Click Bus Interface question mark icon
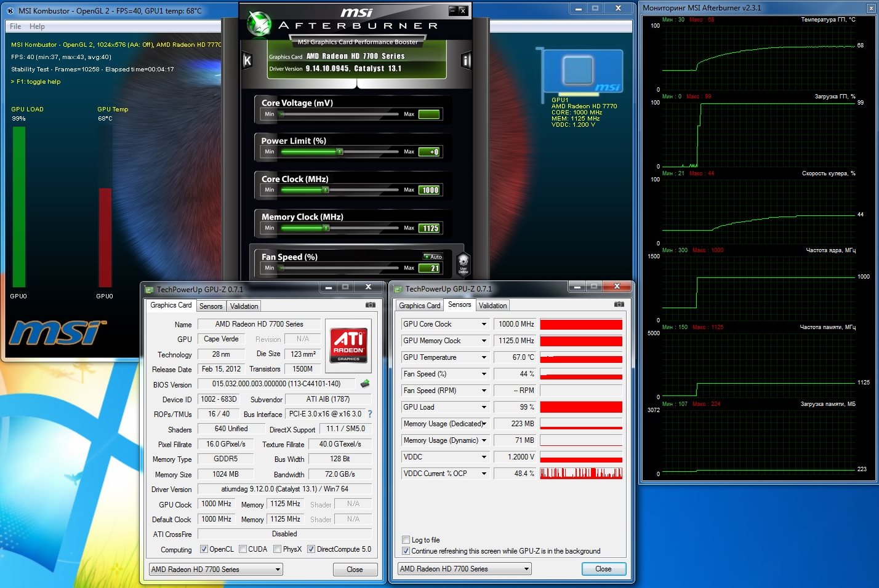This screenshot has width=879, height=588. click(x=370, y=414)
